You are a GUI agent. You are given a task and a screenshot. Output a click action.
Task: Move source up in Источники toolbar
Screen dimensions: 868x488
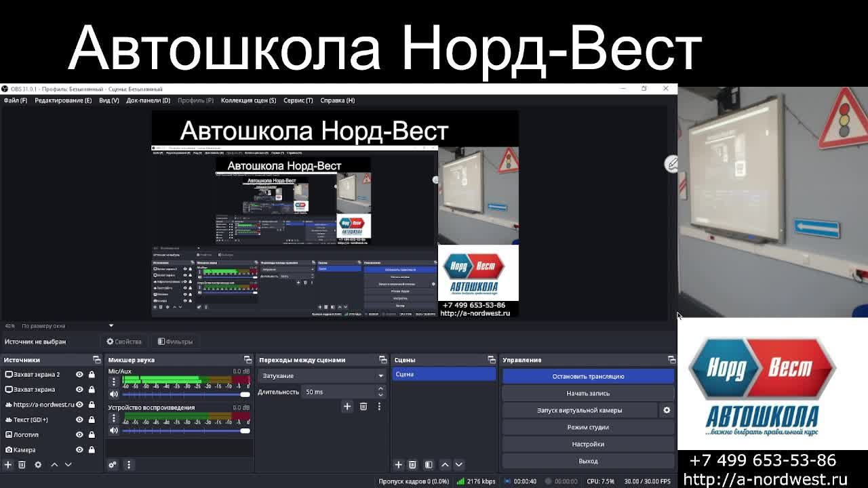(x=54, y=464)
